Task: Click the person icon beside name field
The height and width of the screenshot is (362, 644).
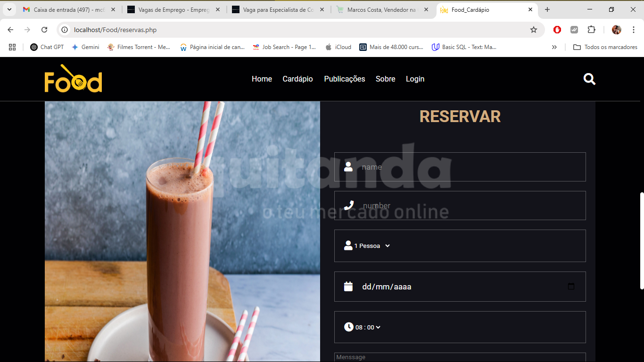Action: click(348, 167)
